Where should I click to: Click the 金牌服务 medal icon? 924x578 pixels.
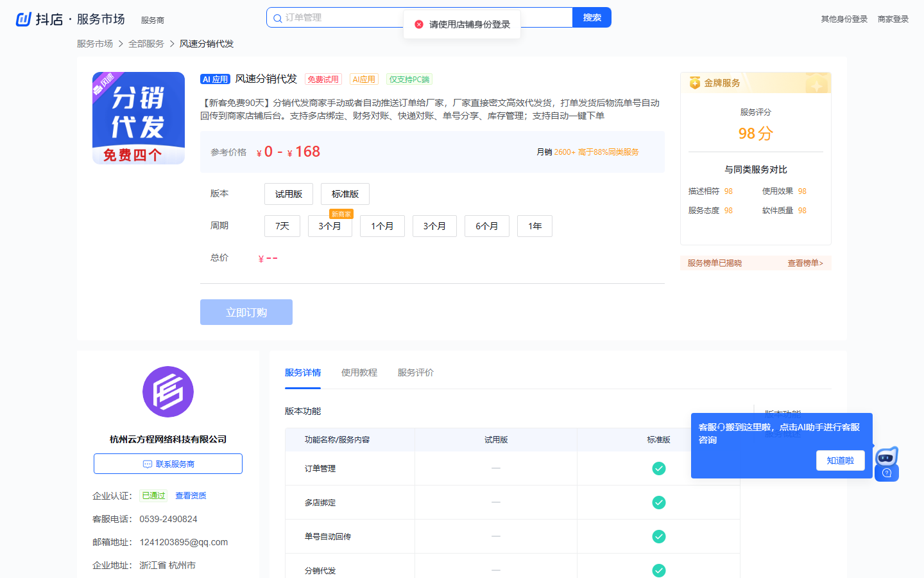pos(694,83)
